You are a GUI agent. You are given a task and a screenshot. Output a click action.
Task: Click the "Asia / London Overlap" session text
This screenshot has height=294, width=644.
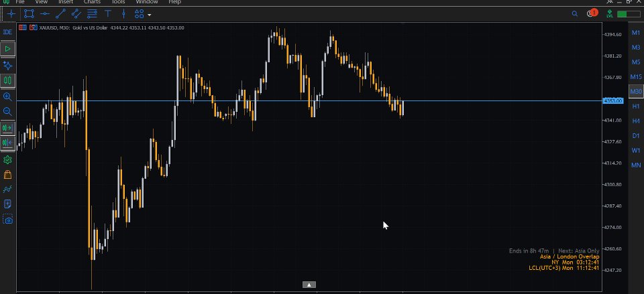coord(570,256)
